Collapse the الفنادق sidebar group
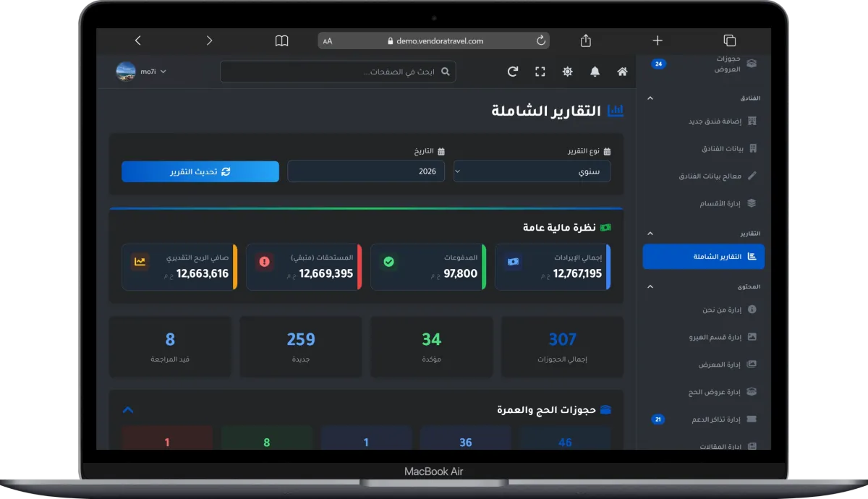The height and width of the screenshot is (499, 868). [650, 98]
